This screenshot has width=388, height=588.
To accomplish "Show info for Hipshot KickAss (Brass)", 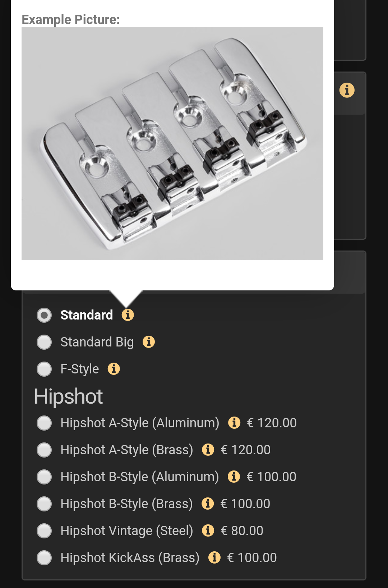I will point(214,557).
